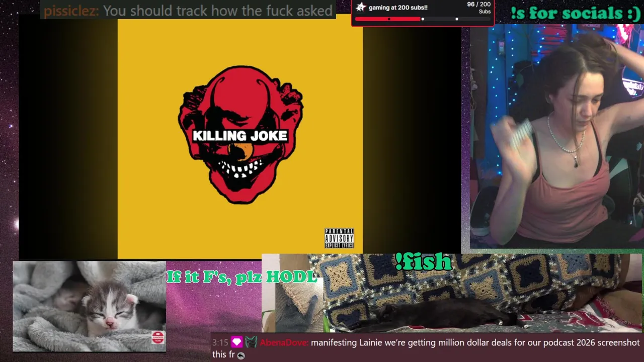Screen dimensions: 644x362
Task: Click the "manifesting Lainie" chat message text
Action: (426, 348)
